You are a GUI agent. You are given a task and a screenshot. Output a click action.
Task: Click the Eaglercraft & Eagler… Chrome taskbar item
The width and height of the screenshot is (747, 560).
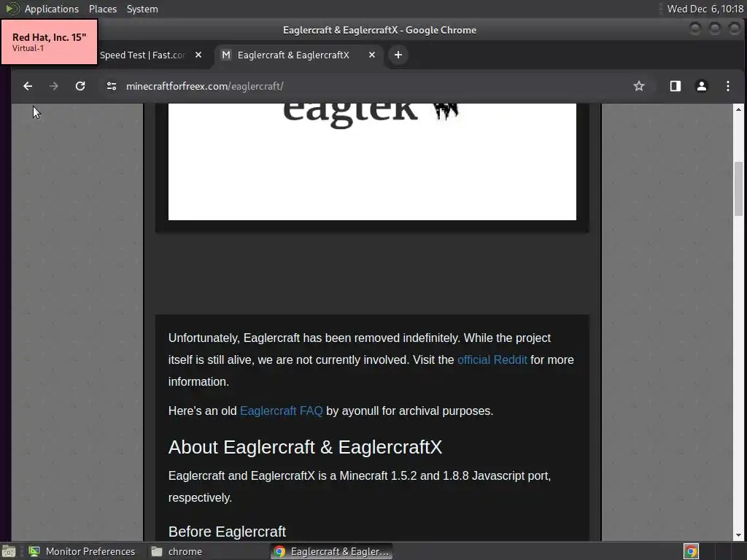(x=332, y=551)
